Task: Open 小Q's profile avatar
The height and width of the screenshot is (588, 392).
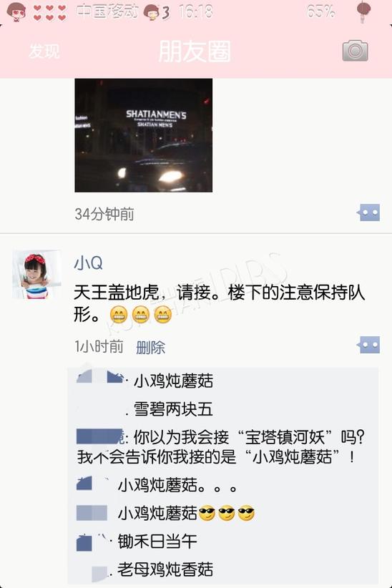Action: click(x=36, y=274)
